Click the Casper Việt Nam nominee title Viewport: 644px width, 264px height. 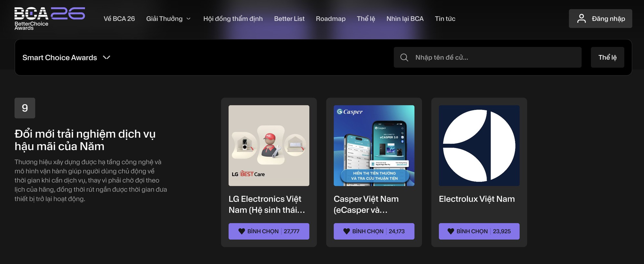[366, 204]
